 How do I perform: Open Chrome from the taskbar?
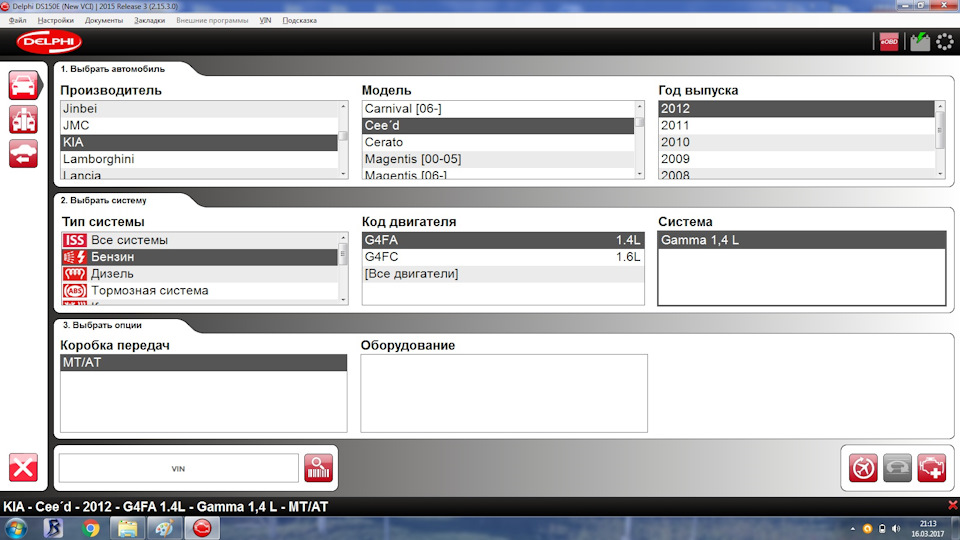click(91, 528)
